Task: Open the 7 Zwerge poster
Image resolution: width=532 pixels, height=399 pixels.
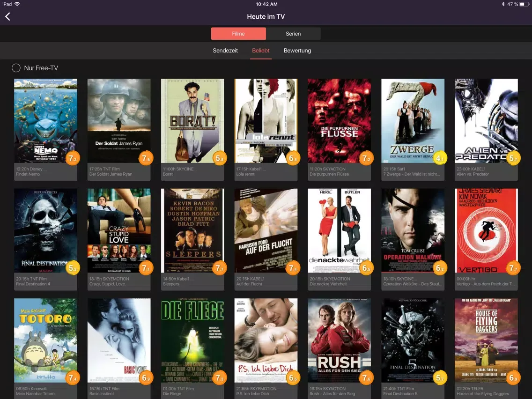Action: coord(413,121)
